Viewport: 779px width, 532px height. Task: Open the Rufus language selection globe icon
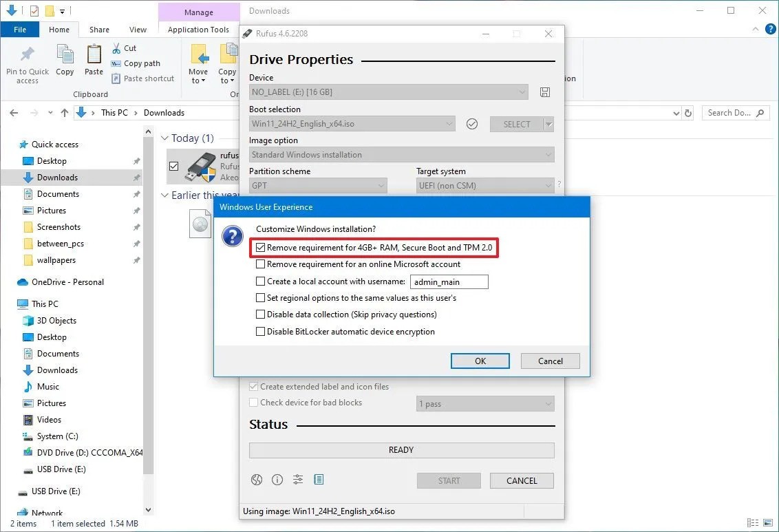pyautogui.click(x=257, y=480)
